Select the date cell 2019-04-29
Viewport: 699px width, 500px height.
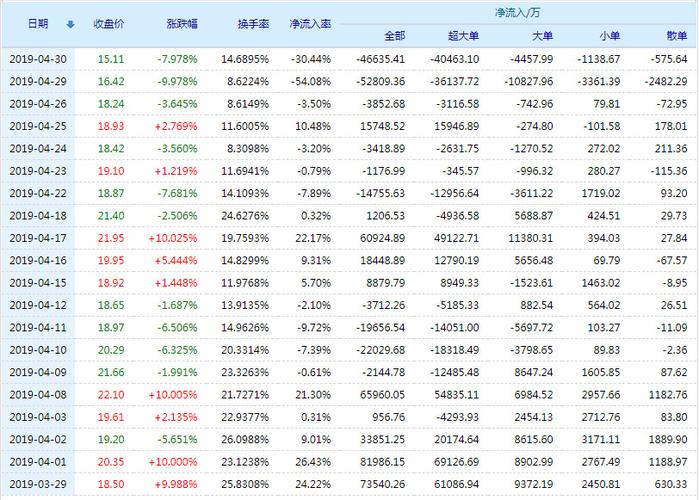[x=38, y=82]
